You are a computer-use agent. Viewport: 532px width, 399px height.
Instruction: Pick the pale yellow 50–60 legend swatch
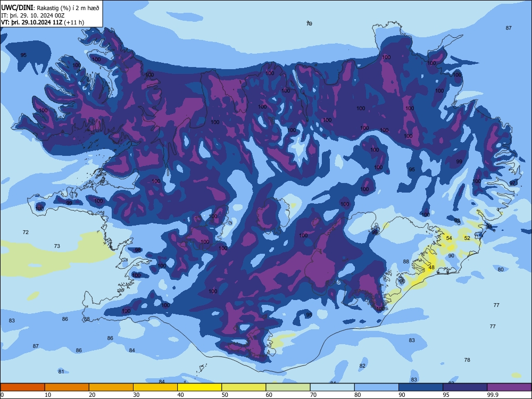click(244, 387)
